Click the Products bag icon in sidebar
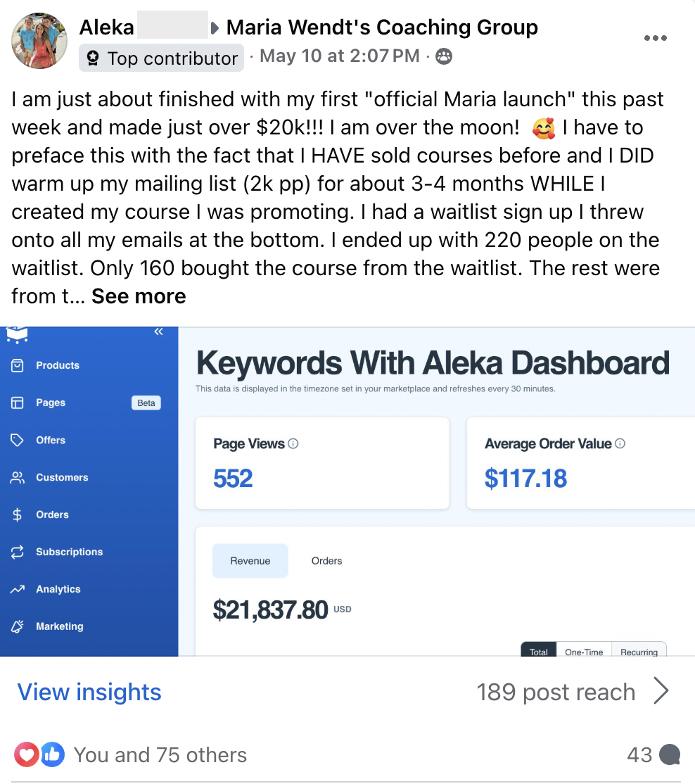 [x=18, y=365]
